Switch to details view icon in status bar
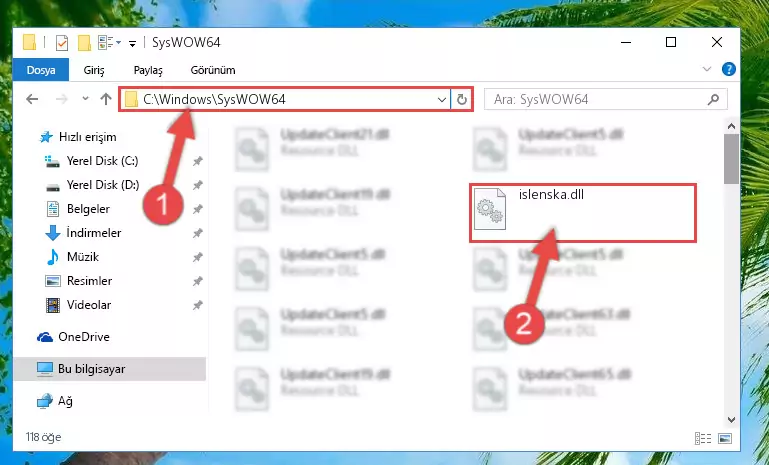 point(703,438)
